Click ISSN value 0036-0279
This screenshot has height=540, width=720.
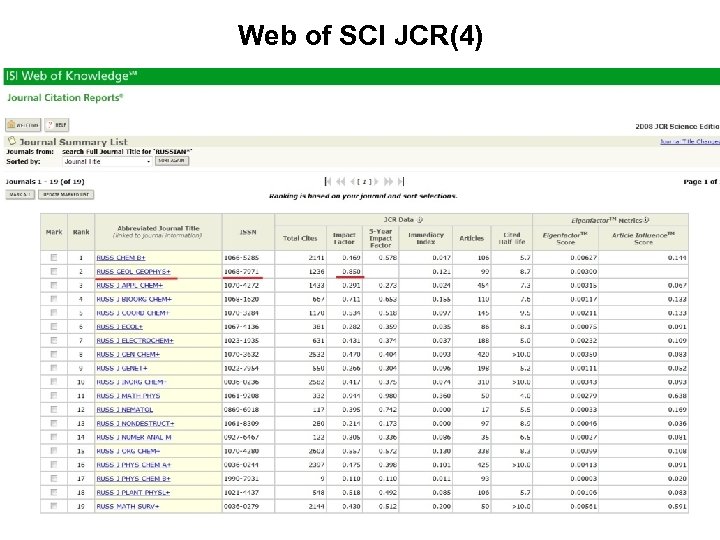pyautogui.click(x=242, y=506)
